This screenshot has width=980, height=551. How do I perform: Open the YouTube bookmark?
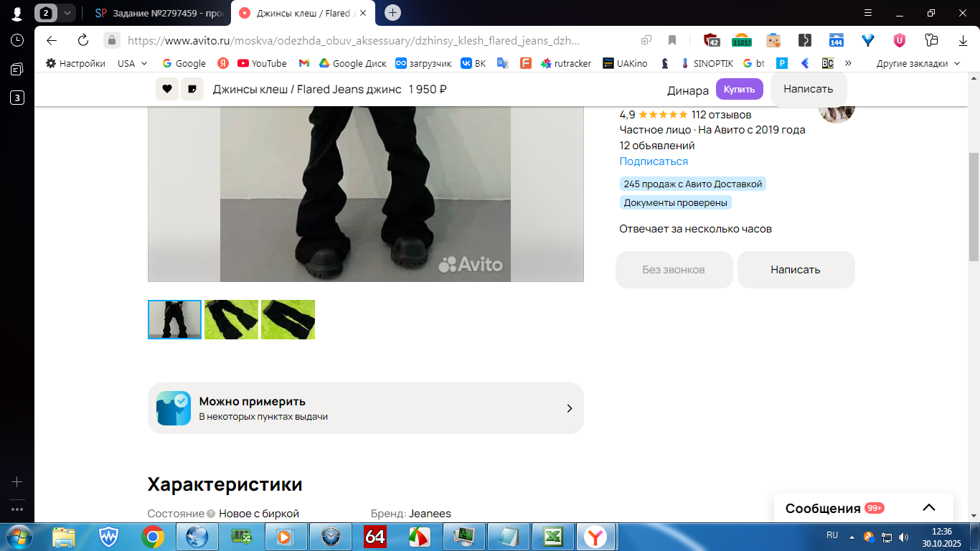(262, 63)
